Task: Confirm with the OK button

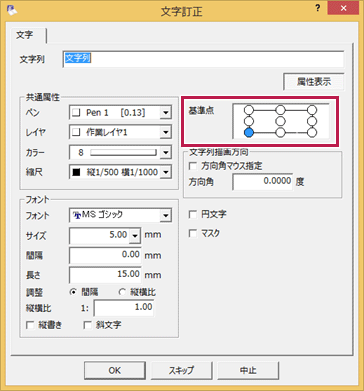Action: click(x=115, y=370)
